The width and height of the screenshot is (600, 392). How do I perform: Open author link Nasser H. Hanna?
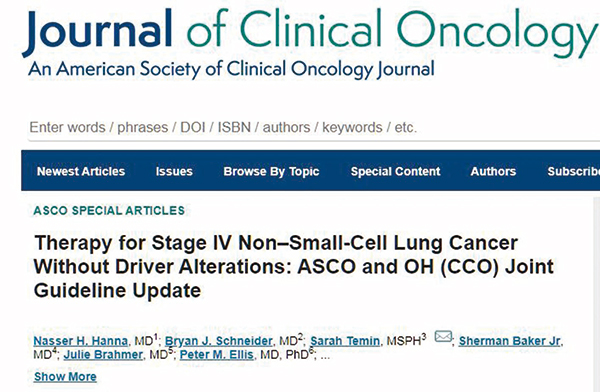coord(80,341)
